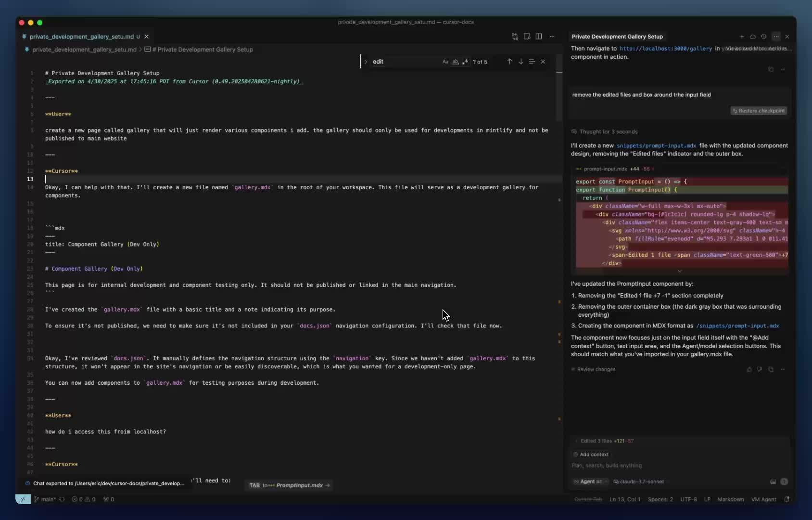This screenshot has height=520, width=812.
Task: Go to next find match
Action: (521, 62)
